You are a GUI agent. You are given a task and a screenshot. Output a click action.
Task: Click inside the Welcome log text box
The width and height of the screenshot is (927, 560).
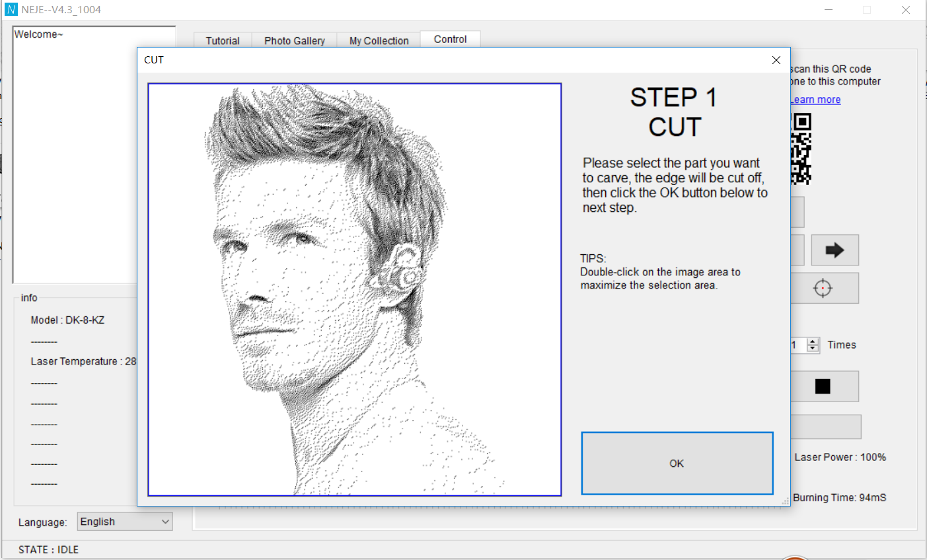94,155
